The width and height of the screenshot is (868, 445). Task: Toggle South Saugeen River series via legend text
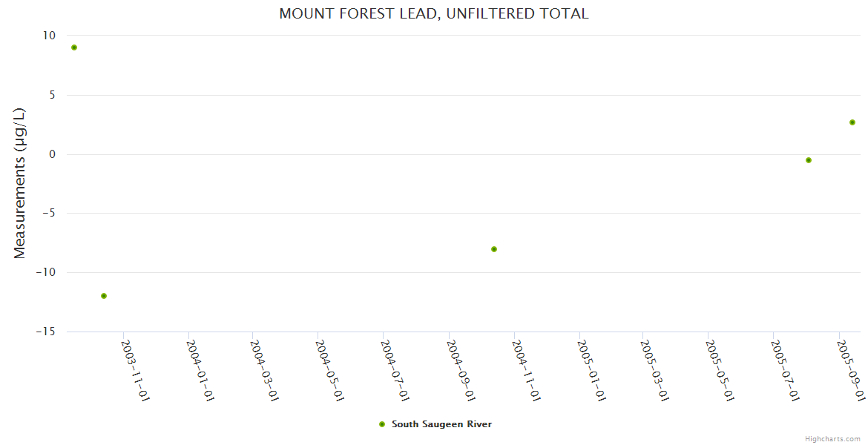441,424
